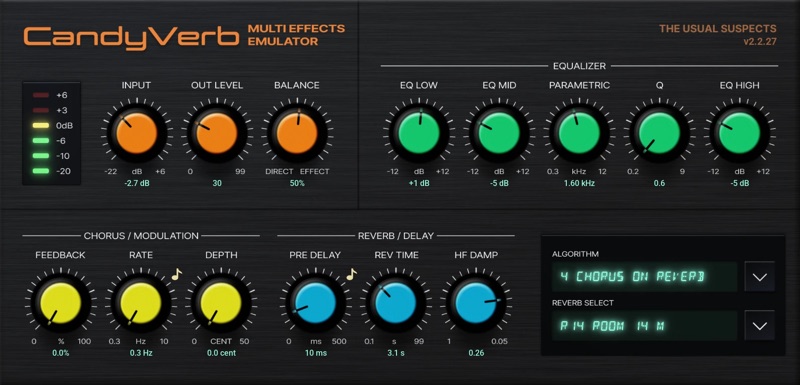The width and height of the screenshot is (800, 385).
Task: Click the EQ HIGH value -5 dB
Action: (x=739, y=183)
